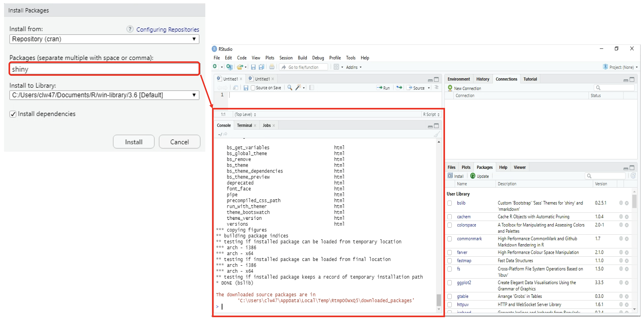Open the Install to Library dropdown
The height and width of the screenshot is (321, 644).
(104, 95)
